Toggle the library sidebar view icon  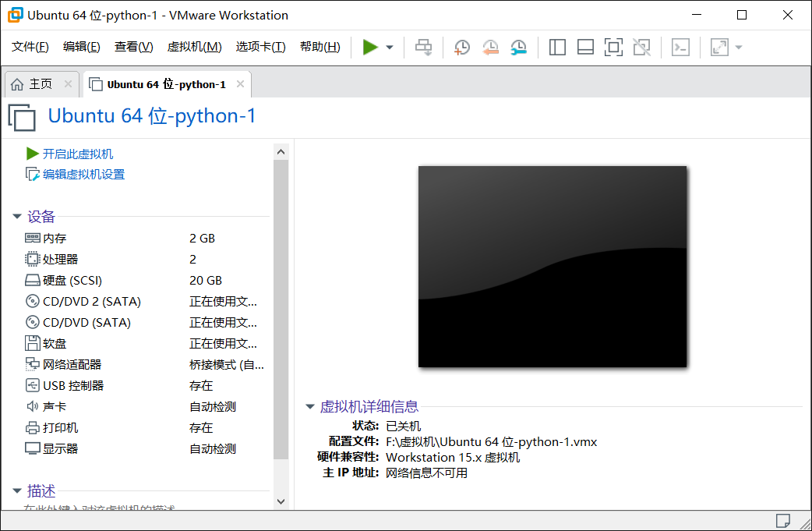pos(557,47)
